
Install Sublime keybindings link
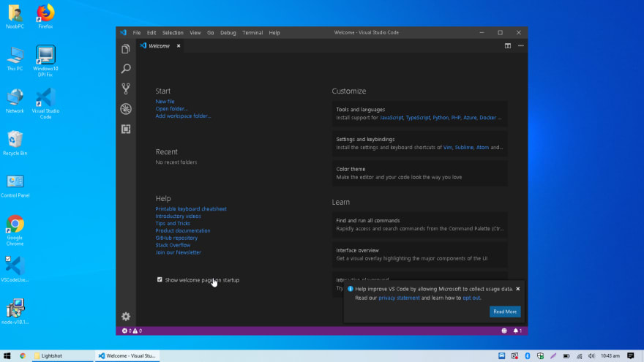pyautogui.click(x=464, y=147)
